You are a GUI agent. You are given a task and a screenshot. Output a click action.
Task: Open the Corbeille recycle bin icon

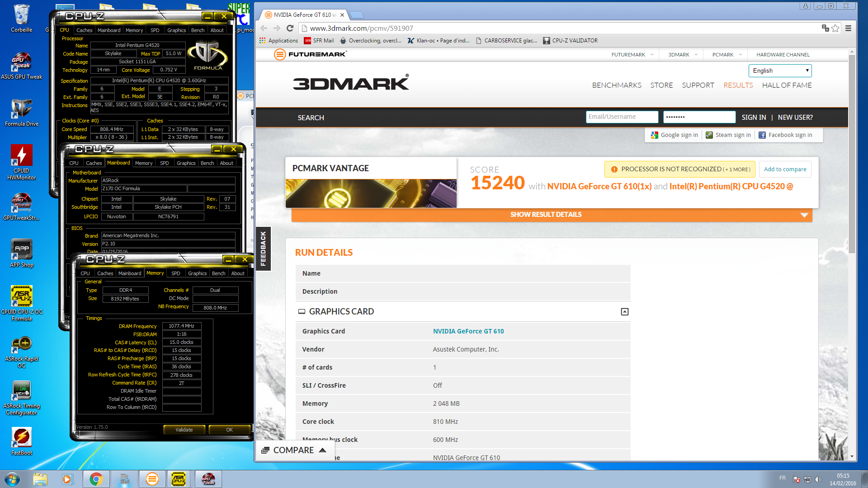click(x=21, y=18)
